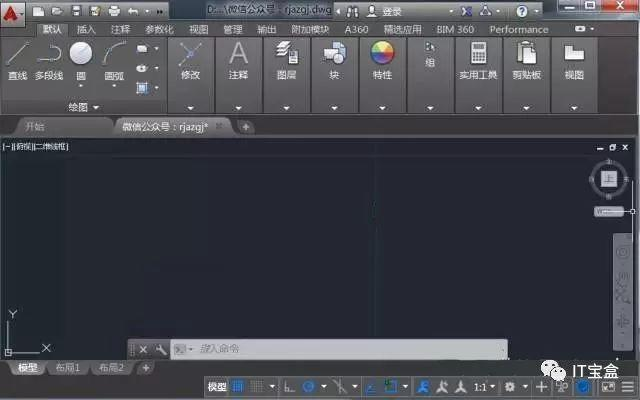Screen dimensions: 640x400
Task: Select the 圆 (Circle) tool
Action: pos(81,61)
